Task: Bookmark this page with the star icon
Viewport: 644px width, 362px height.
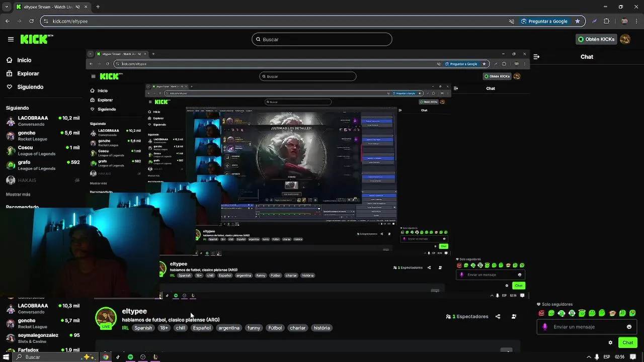Action: click(x=578, y=21)
